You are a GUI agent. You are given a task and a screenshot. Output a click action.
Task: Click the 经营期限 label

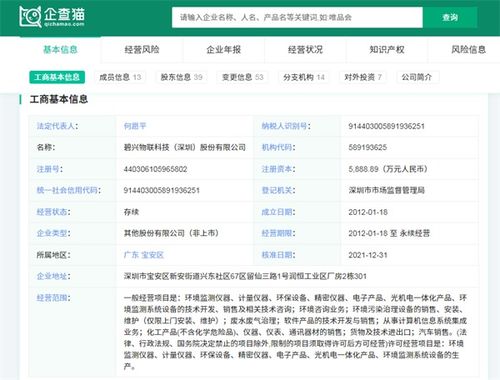click(x=278, y=233)
